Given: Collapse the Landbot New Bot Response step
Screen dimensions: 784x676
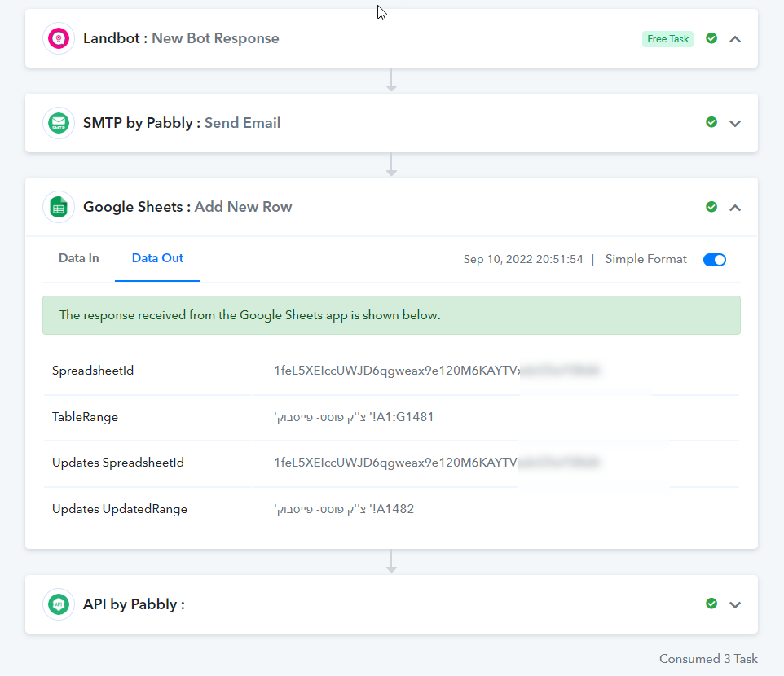Looking at the screenshot, I should 735,39.
